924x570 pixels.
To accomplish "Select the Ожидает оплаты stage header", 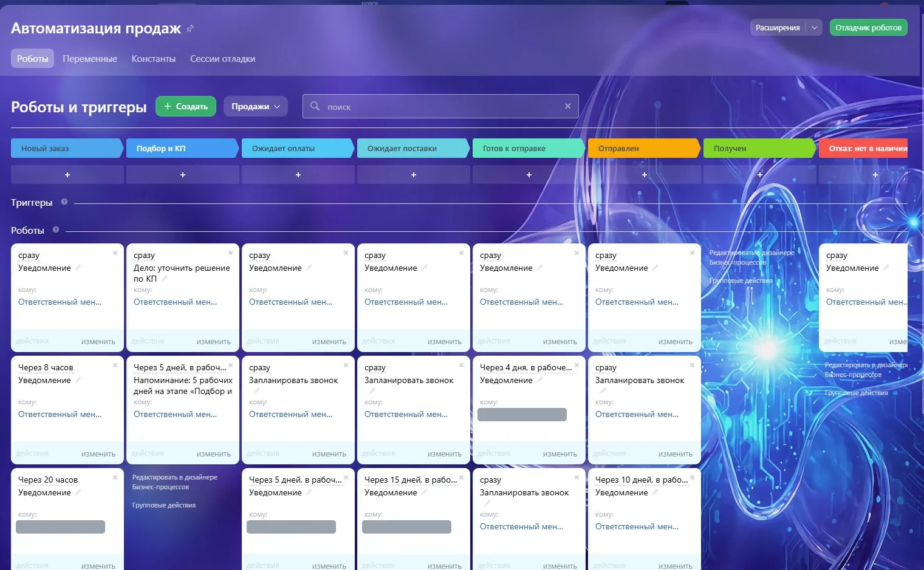I will point(297,148).
